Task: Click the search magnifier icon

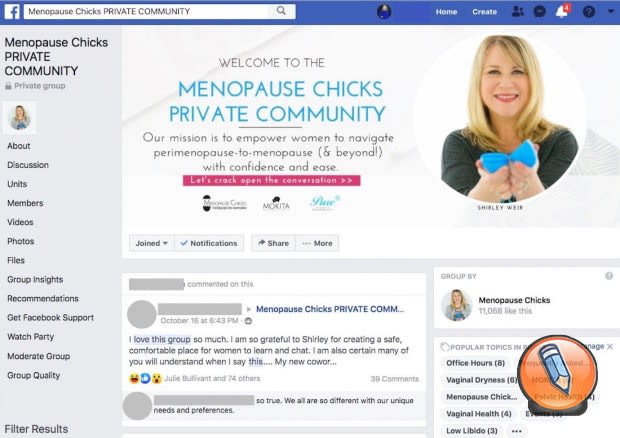Action: pyautogui.click(x=281, y=11)
